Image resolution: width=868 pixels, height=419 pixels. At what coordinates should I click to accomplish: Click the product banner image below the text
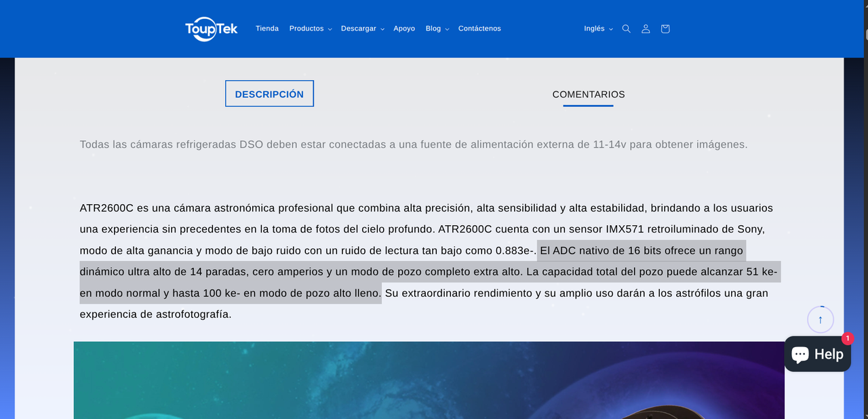pos(429,380)
